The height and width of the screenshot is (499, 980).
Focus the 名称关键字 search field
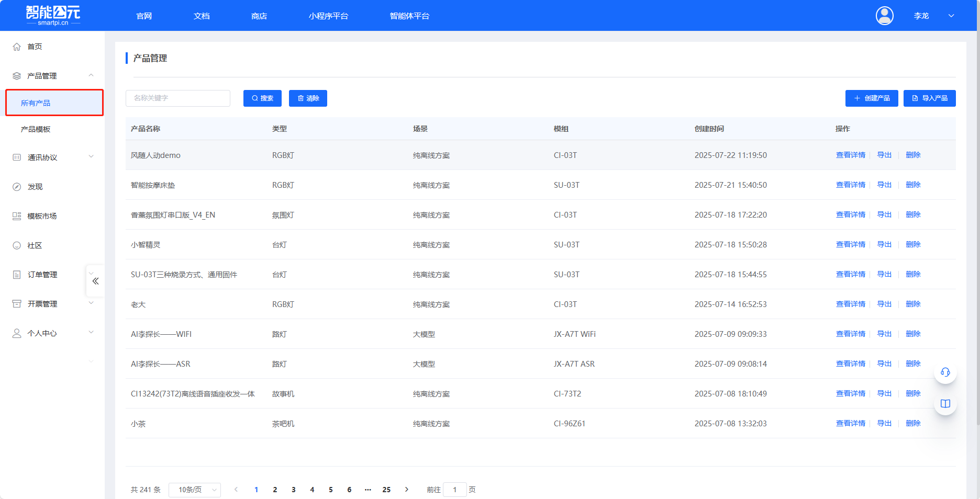[x=178, y=98]
